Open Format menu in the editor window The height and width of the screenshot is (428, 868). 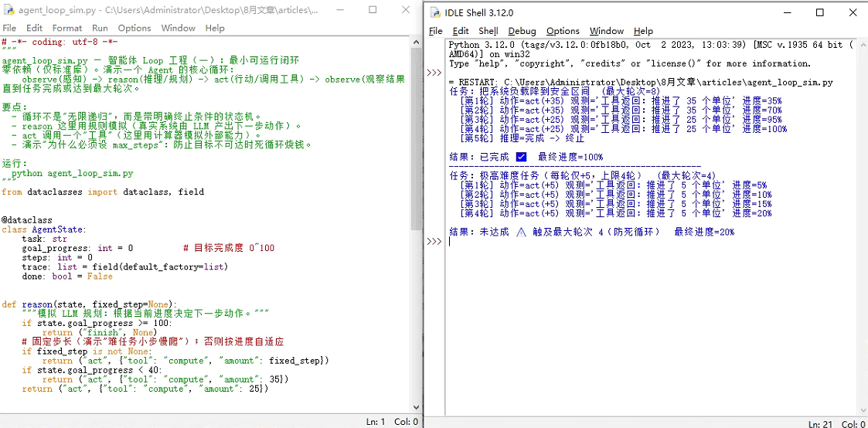coord(67,28)
